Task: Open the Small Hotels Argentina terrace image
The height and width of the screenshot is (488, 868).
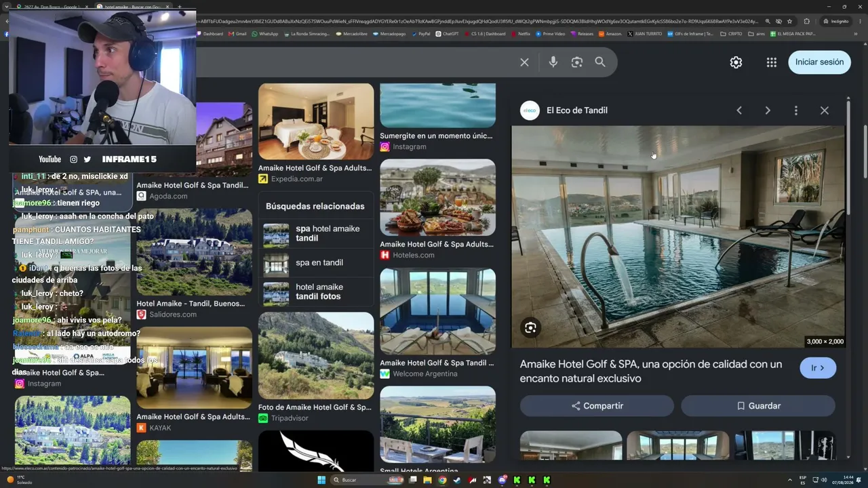Action: coord(437,425)
